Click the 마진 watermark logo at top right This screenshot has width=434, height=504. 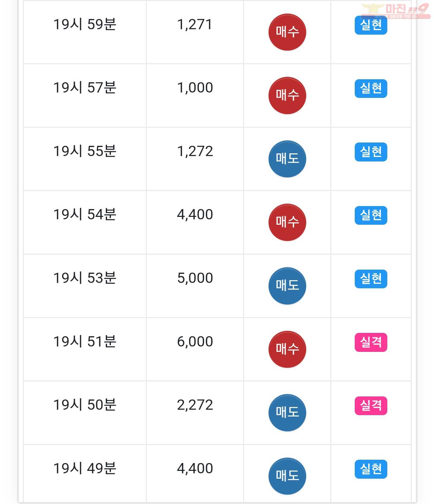pyautogui.click(x=396, y=11)
